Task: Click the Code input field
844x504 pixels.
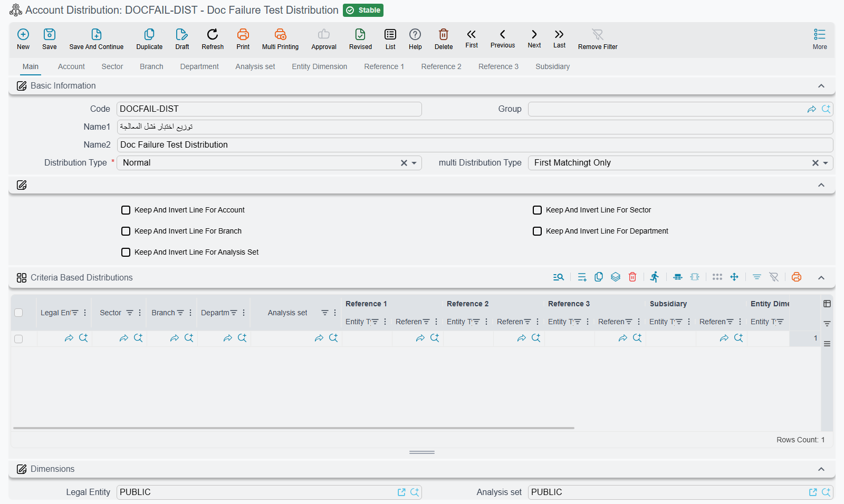Action: [269, 109]
